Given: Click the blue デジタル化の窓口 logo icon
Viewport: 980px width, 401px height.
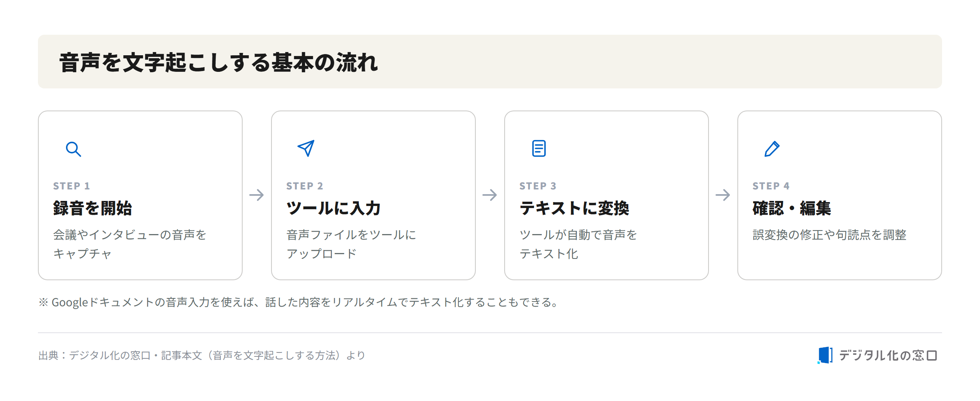Looking at the screenshot, I should pos(825,355).
